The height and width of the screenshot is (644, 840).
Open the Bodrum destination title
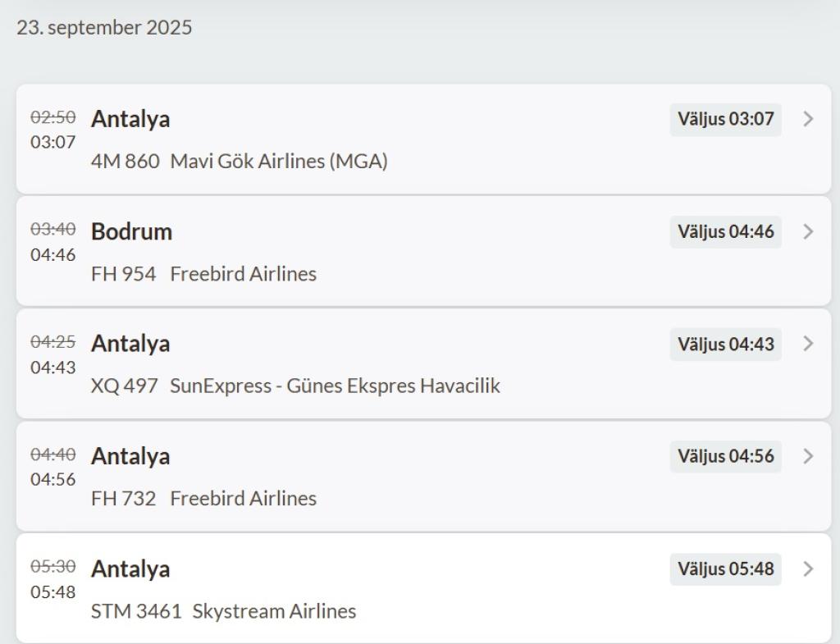tap(131, 232)
